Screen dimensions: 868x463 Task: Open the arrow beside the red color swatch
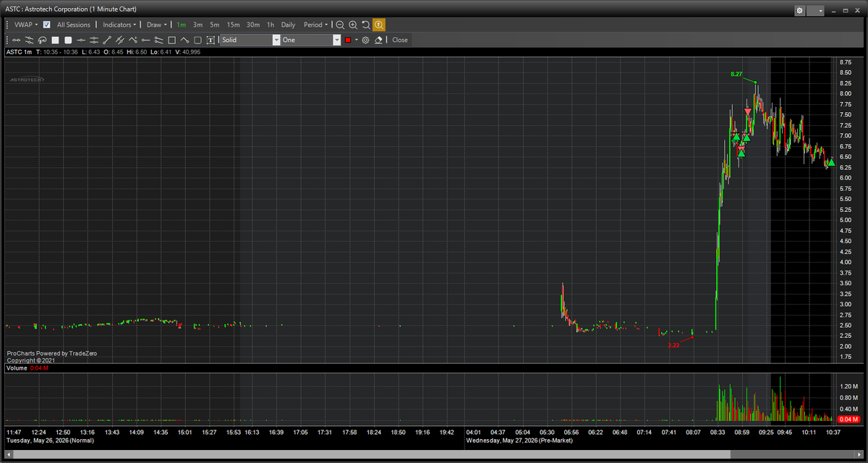[357, 40]
